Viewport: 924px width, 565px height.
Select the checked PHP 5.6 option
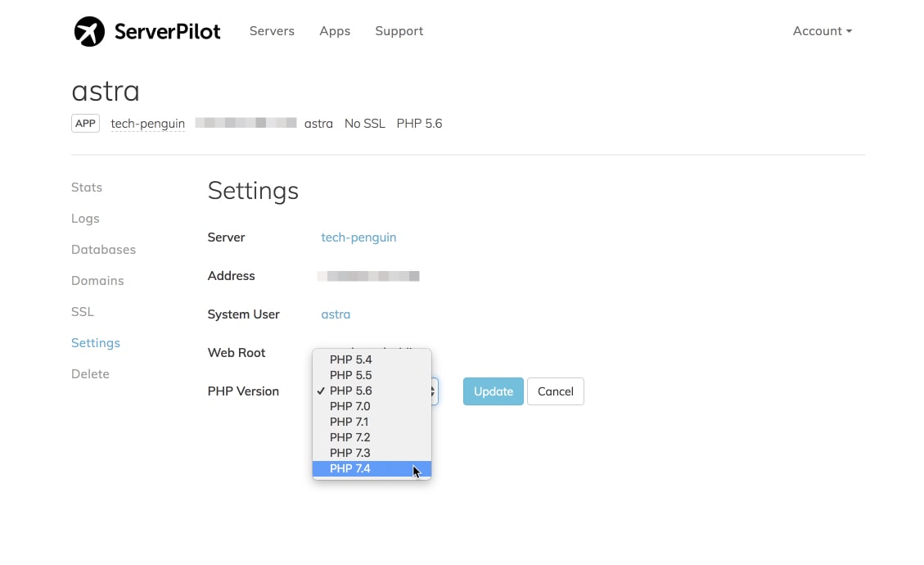click(x=372, y=391)
